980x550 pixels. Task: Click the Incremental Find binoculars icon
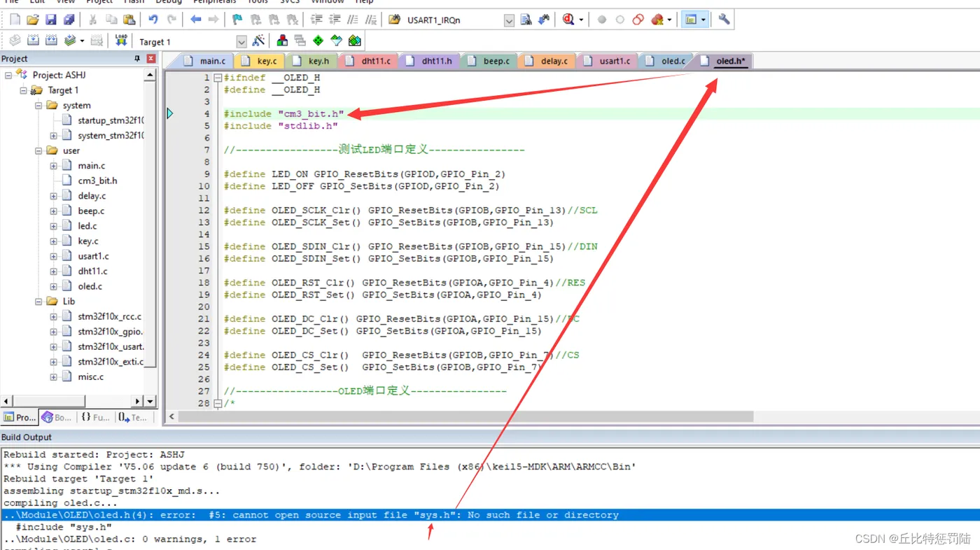(544, 20)
